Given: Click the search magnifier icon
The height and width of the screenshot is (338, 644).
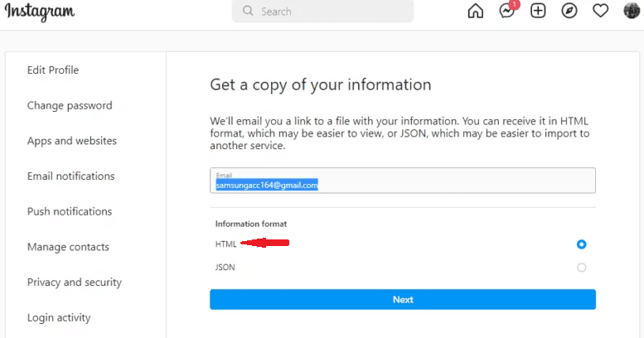Looking at the screenshot, I should point(248,11).
